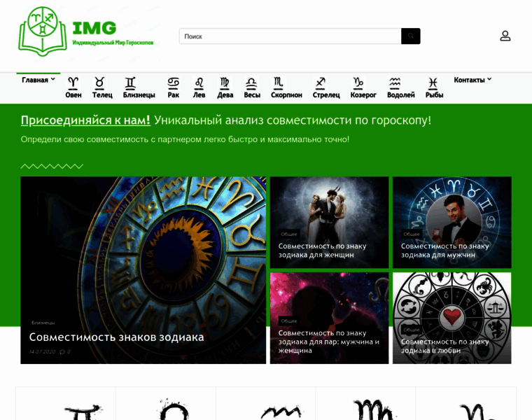Open Совместимость по знаку зодиака для женщин
Screen dimensions: 532x420
pos(322,251)
